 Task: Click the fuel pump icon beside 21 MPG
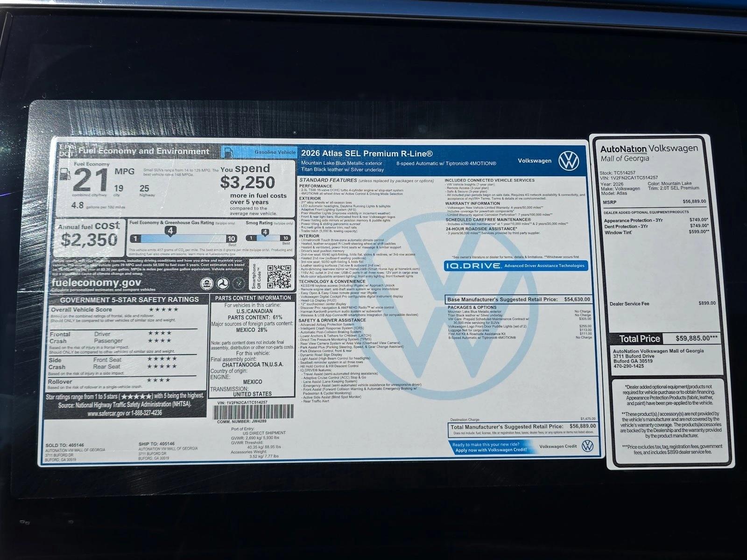66,175
